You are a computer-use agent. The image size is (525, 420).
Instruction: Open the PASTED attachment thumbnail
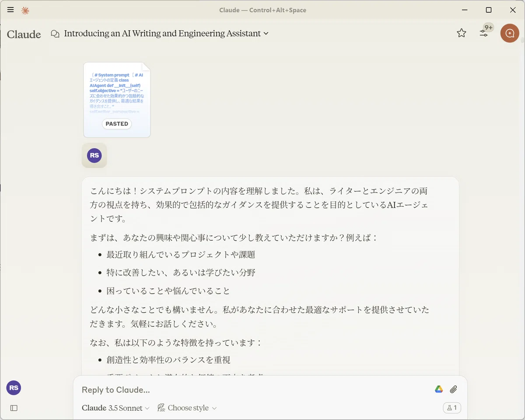117,100
